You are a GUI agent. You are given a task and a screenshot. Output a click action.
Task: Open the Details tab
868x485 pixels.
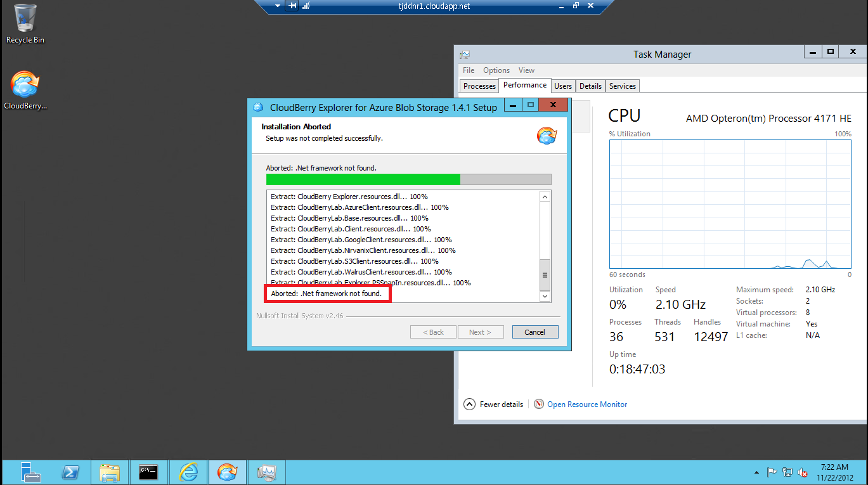[590, 86]
